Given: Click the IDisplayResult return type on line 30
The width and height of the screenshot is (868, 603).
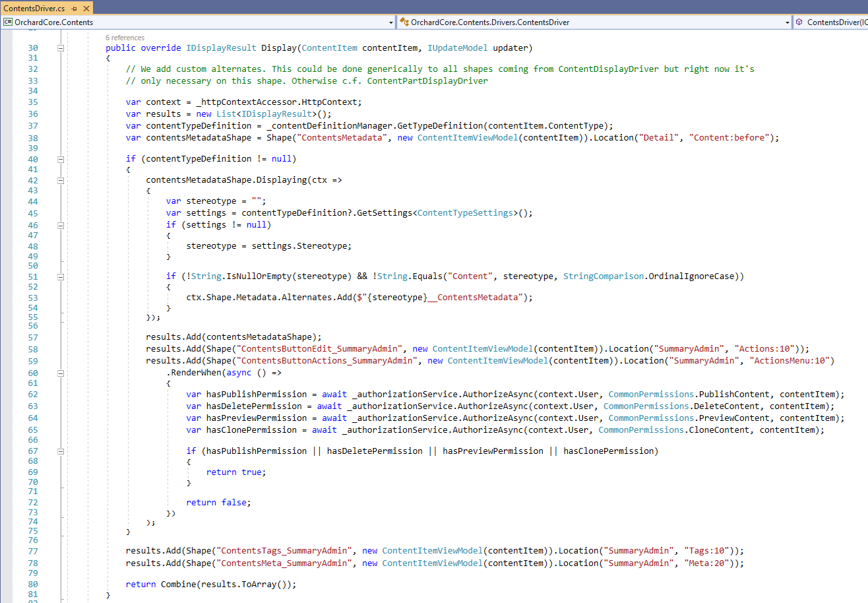Looking at the screenshot, I should coord(221,48).
